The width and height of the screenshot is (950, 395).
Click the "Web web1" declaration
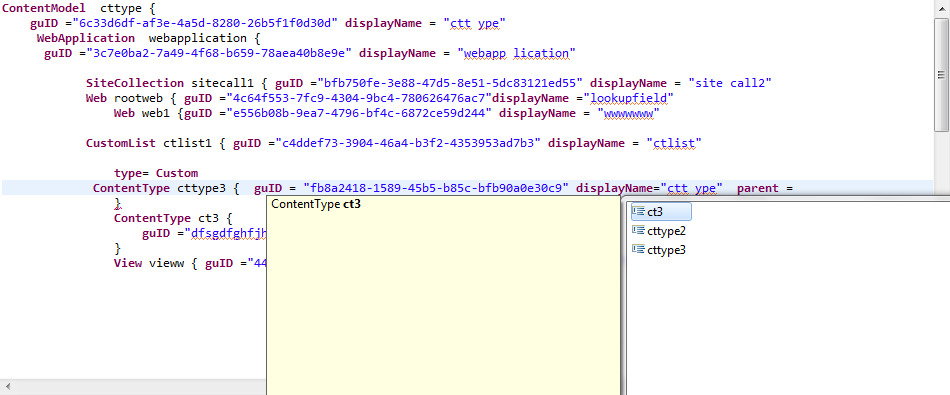[142, 113]
